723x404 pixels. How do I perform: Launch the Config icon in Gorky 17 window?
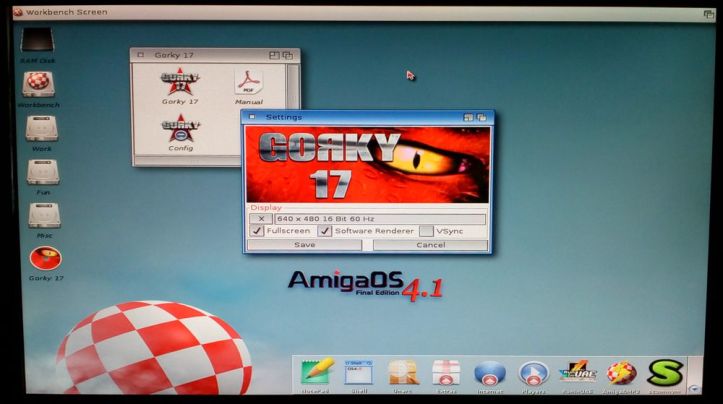pos(180,131)
